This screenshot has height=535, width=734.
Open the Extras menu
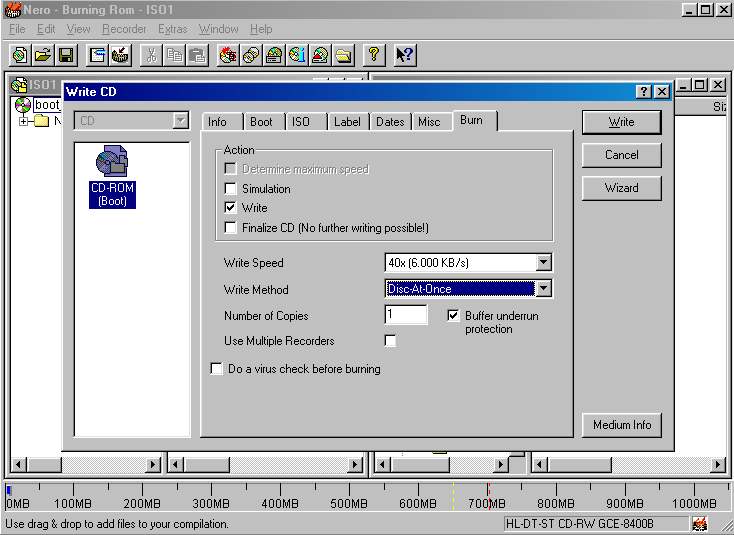(172, 29)
